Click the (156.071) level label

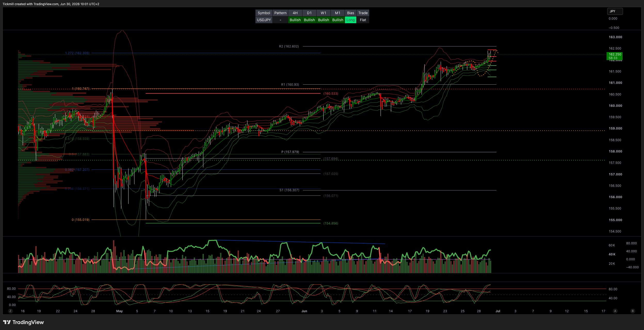pos(331,196)
